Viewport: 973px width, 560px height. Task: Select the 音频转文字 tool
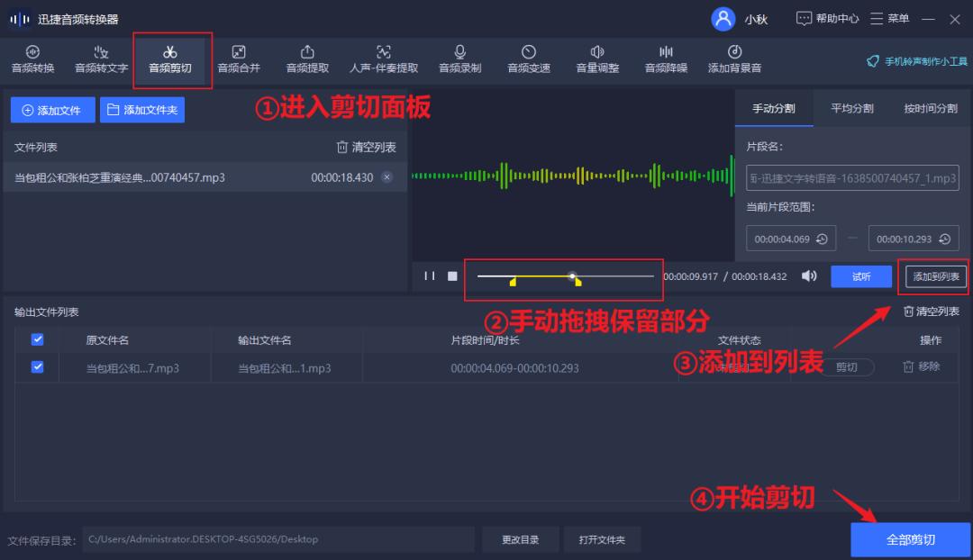pyautogui.click(x=100, y=59)
